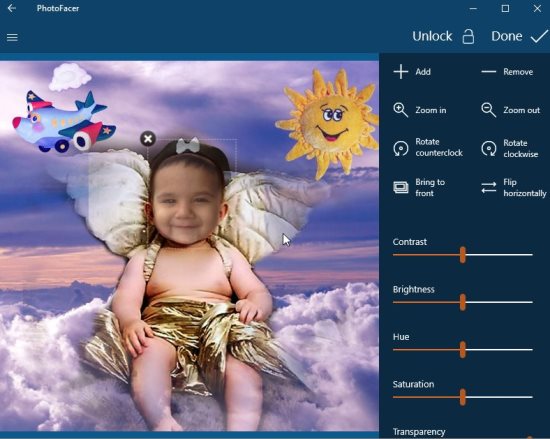Screen dimensions: 550x439
Task: Click the Brightness slider handle
Action: coord(463,302)
